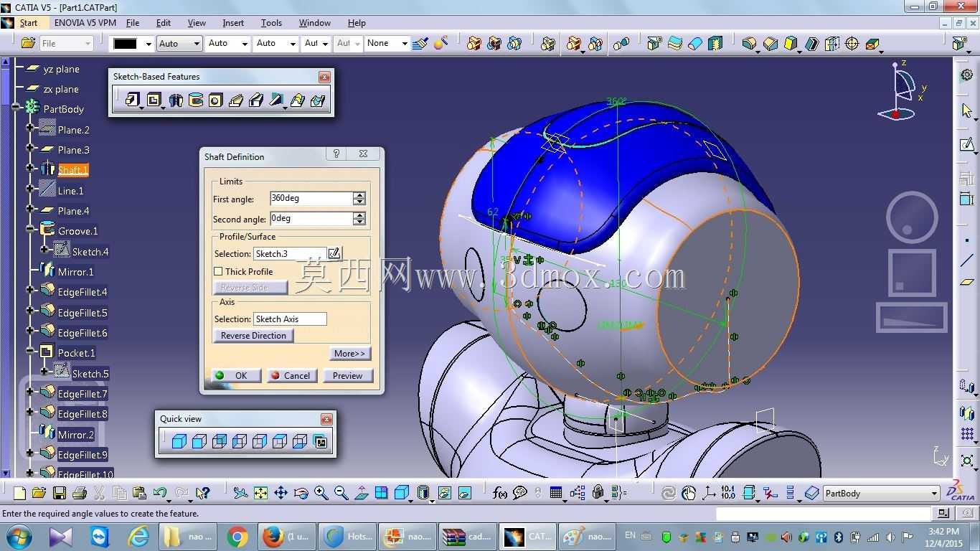Viewport: 980px width, 551px height.
Task: Select the Pocket tool in Sketch-Based Features
Action: 154,100
